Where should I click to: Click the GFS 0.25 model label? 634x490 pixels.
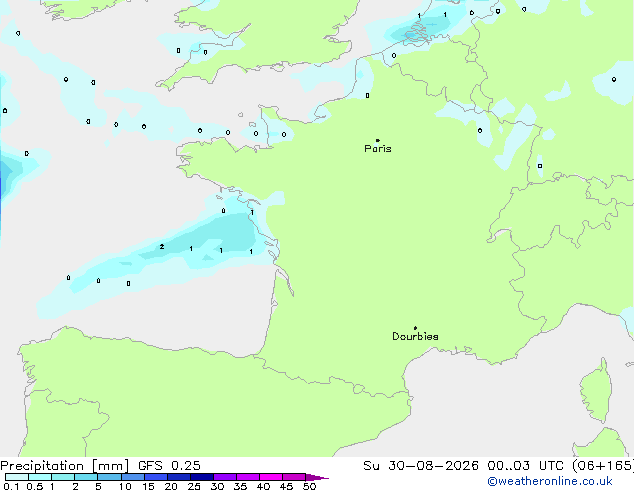169,466
